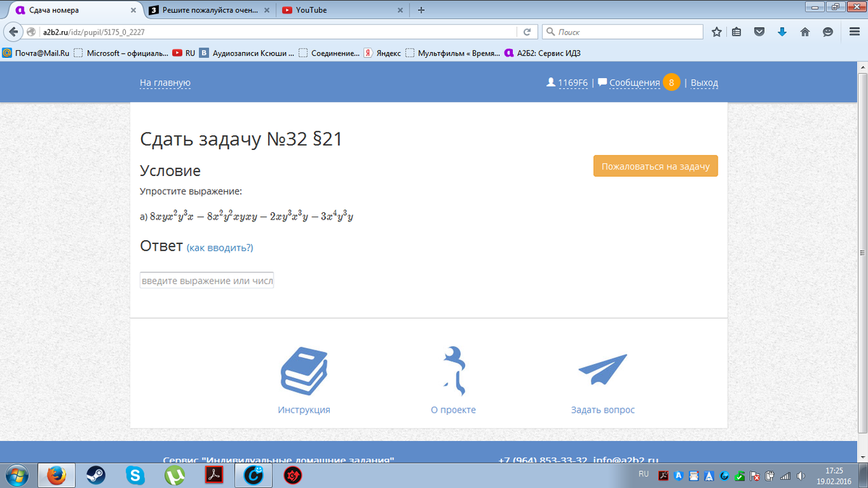Click the 'О проекте' figure icon
Viewport: 868px width, 488px height.
coord(454,370)
